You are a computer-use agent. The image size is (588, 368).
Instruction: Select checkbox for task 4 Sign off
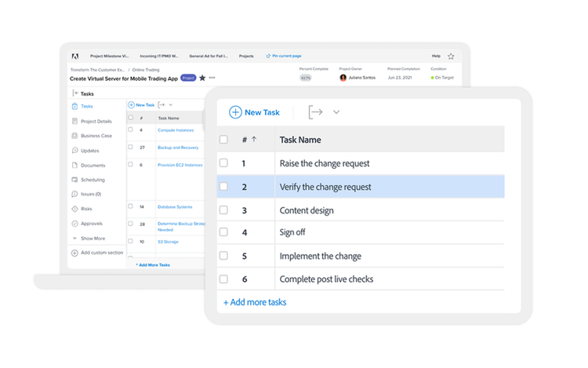point(223,233)
